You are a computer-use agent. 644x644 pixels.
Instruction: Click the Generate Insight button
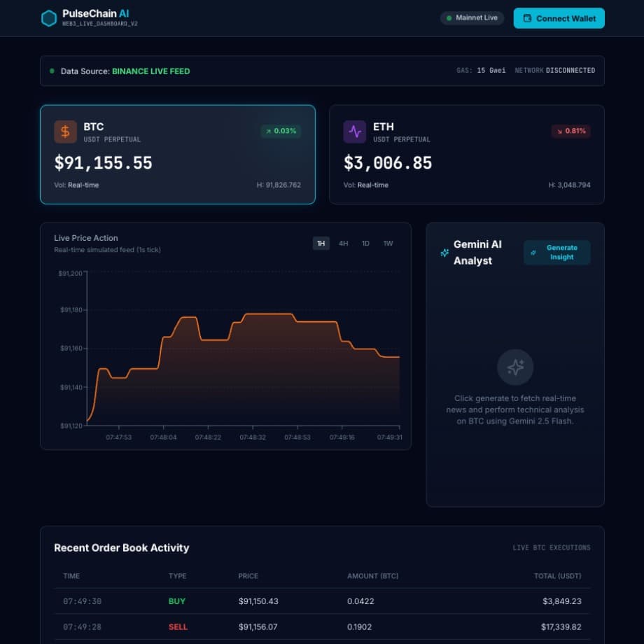[556, 253]
